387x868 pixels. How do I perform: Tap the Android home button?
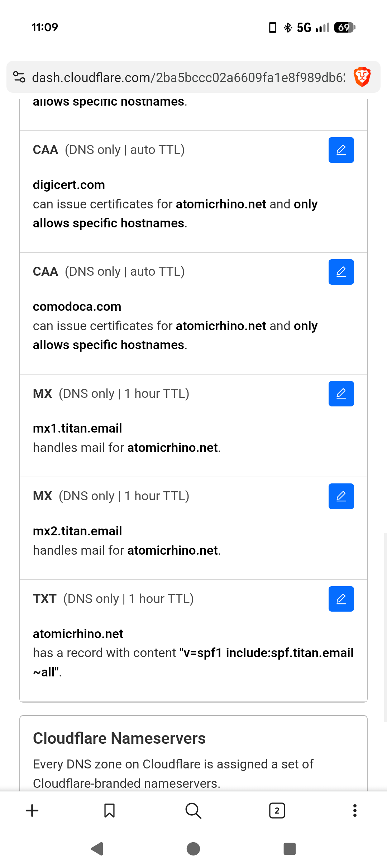click(193, 849)
